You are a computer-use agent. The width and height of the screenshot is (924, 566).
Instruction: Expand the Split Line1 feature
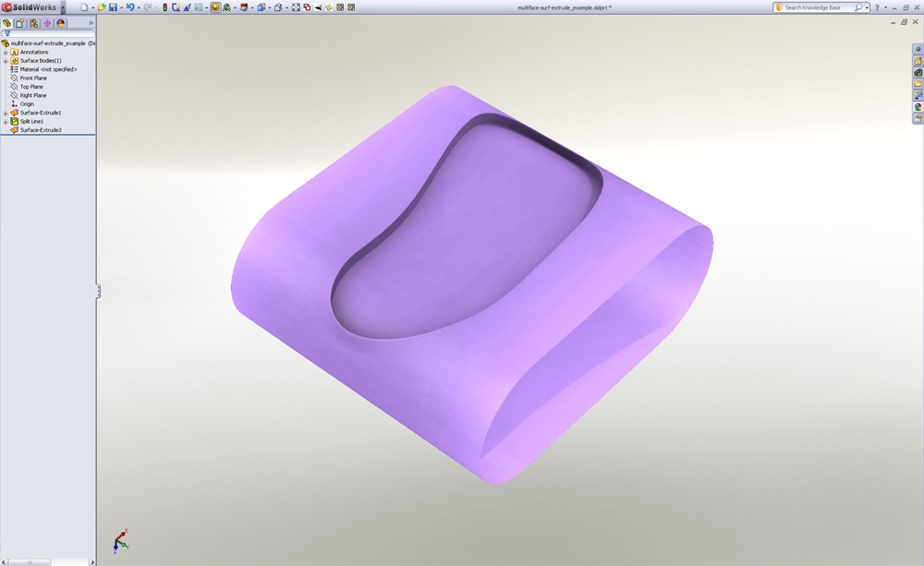pos(6,122)
